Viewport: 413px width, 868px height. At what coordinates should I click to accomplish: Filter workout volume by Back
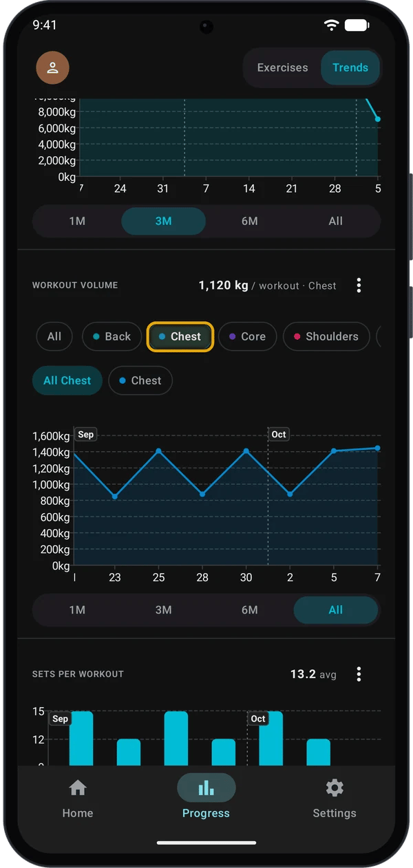pos(112,336)
